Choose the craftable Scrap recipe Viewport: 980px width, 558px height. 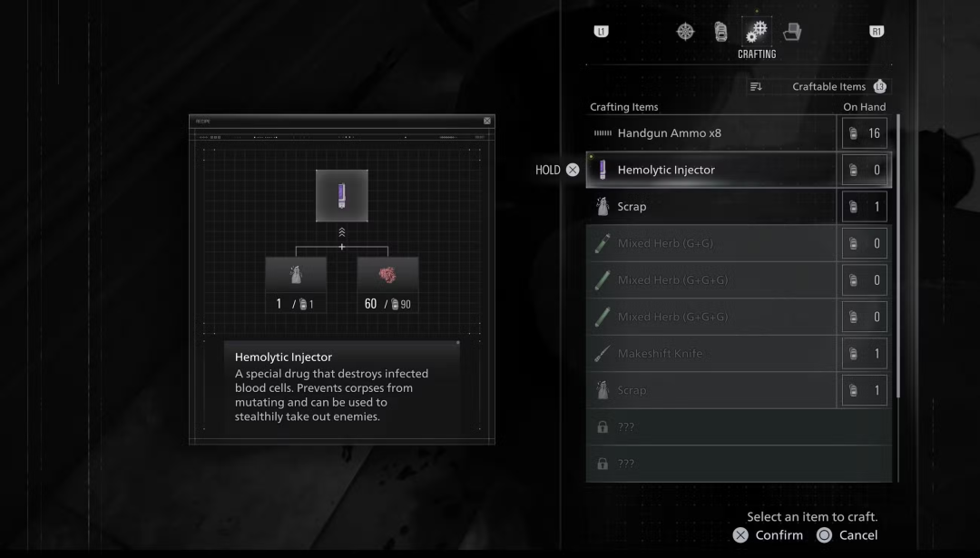pos(712,207)
